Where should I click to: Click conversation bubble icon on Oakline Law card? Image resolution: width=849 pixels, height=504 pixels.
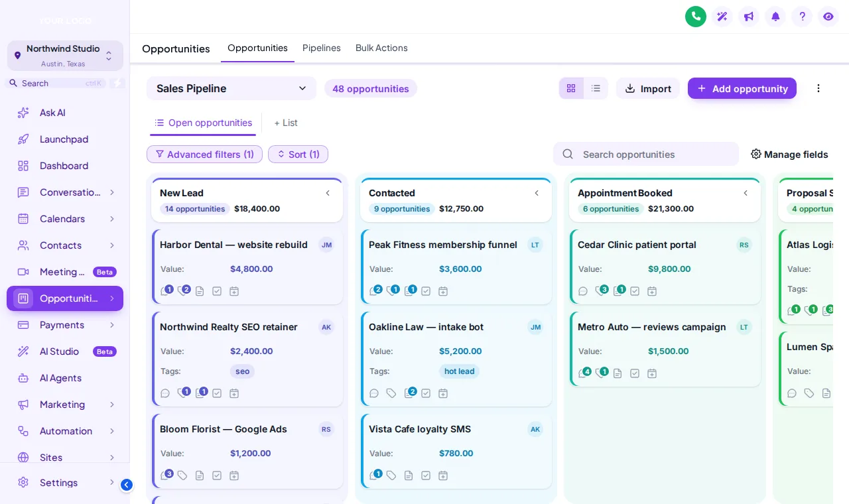[374, 393]
